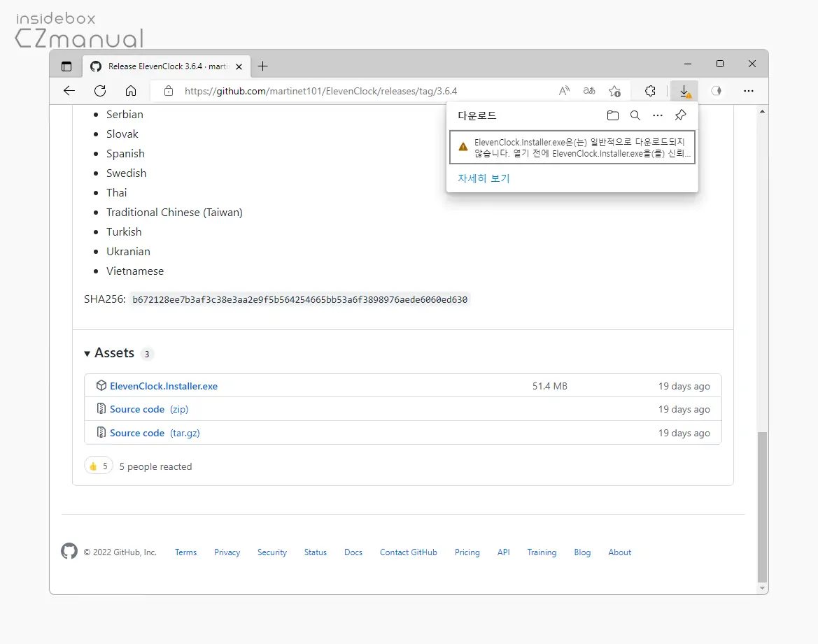Click the 'Turkish' list item
Screen dimensions: 818x644
[x=124, y=231]
